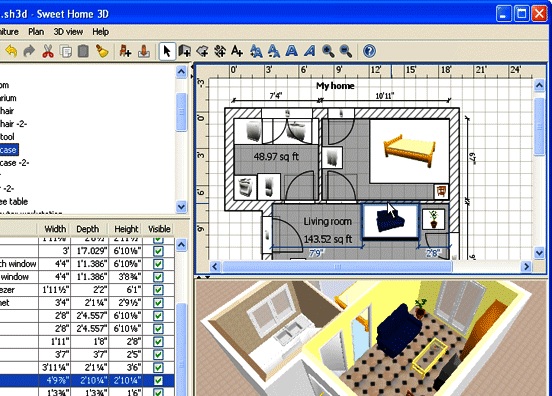The height and width of the screenshot is (396, 552).
Task: Sort furniture by Height column header
Action: click(126, 229)
